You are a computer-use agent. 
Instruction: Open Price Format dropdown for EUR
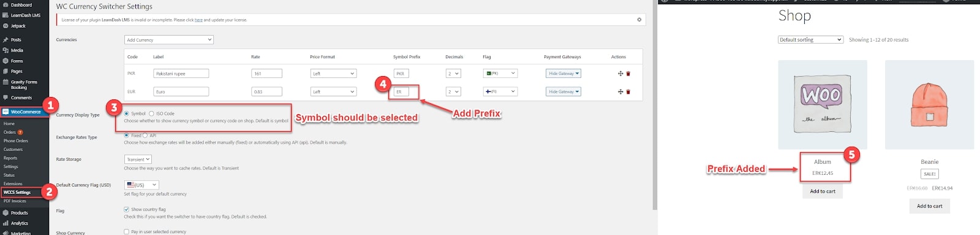click(x=333, y=92)
